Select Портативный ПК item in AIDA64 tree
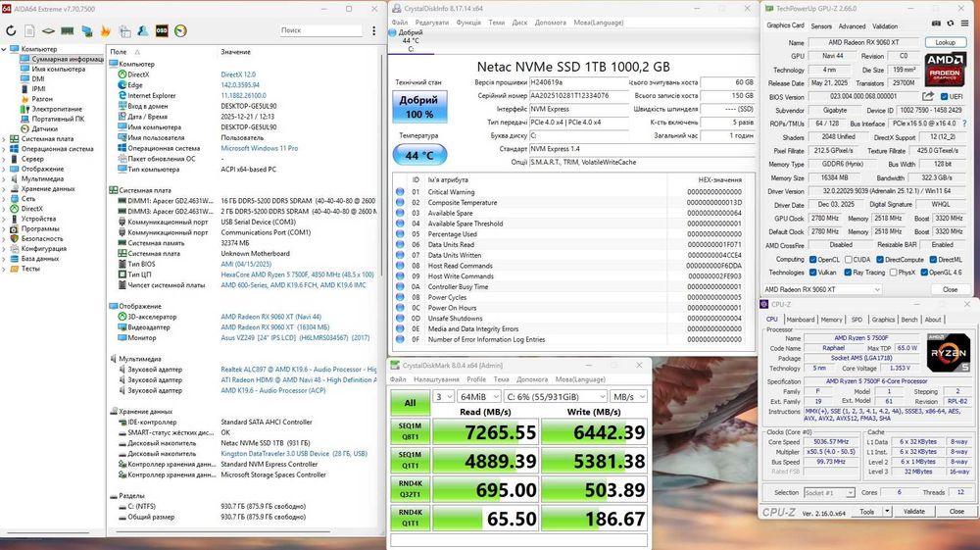Image resolution: width=980 pixels, height=550 pixels. [58, 119]
